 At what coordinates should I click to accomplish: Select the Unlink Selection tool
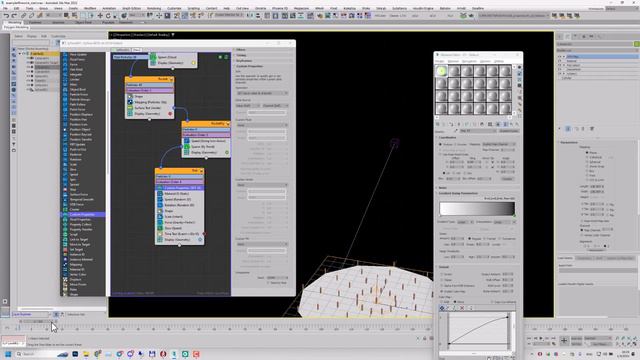[31, 16]
